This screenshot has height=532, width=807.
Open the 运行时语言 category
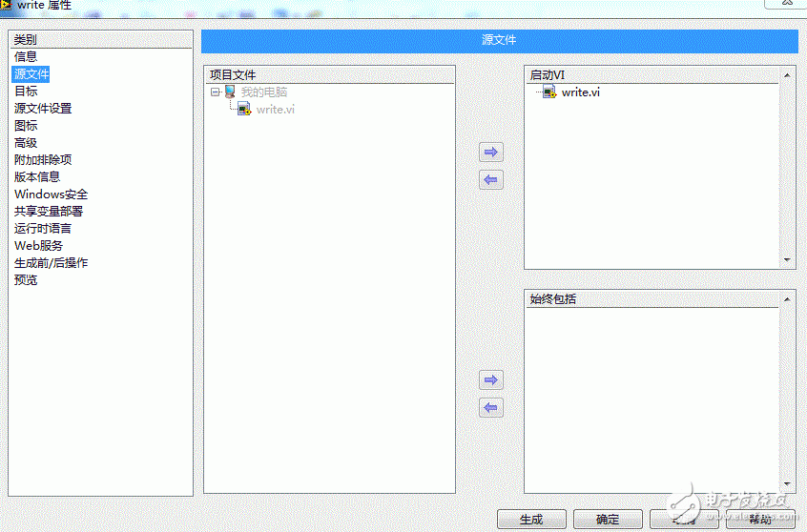click(x=43, y=229)
